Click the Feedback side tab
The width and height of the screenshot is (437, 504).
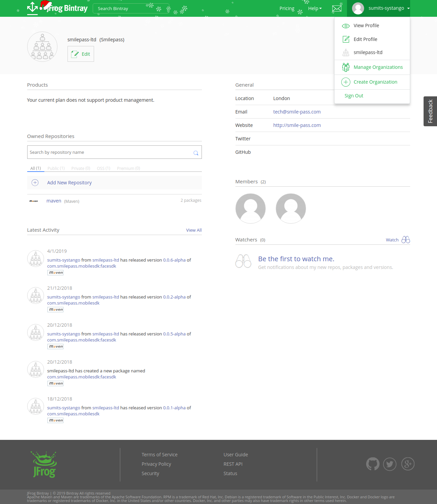430,111
